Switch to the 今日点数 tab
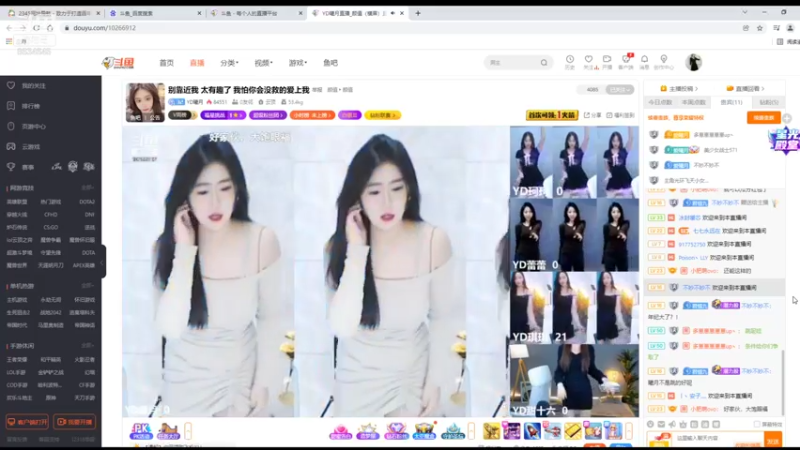 [660, 102]
